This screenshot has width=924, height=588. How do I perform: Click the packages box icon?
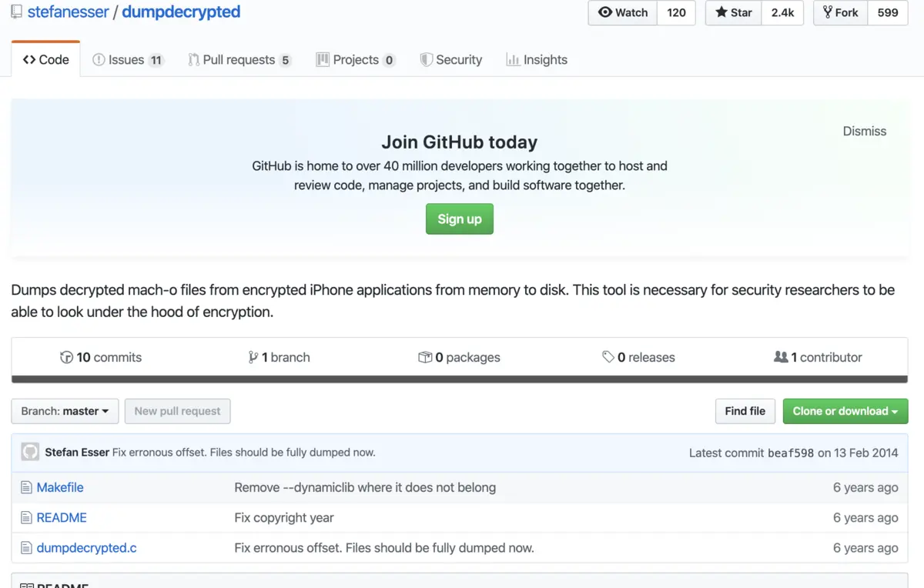tap(425, 357)
